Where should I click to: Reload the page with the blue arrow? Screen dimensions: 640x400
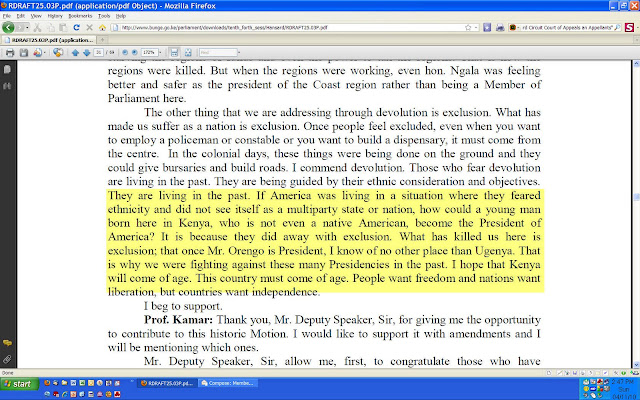[76, 27]
